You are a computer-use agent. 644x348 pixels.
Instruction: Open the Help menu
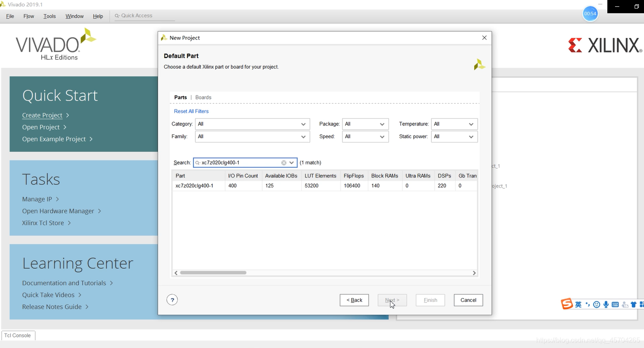(98, 16)
